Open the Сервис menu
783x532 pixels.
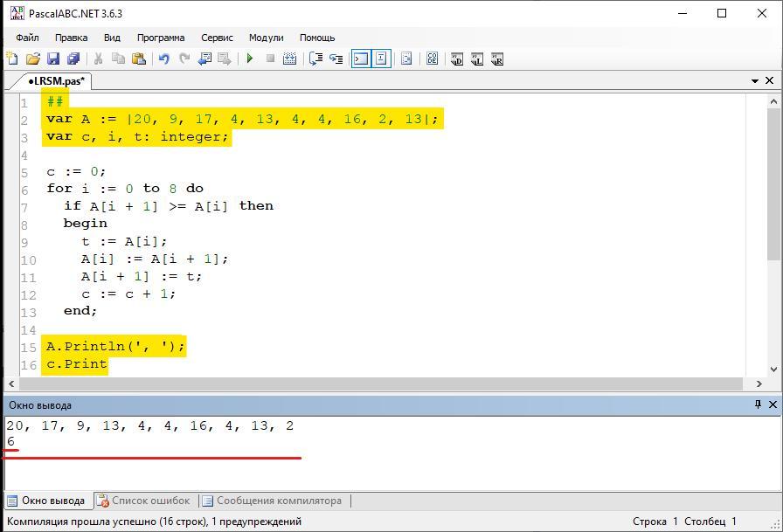click(217, 38)
